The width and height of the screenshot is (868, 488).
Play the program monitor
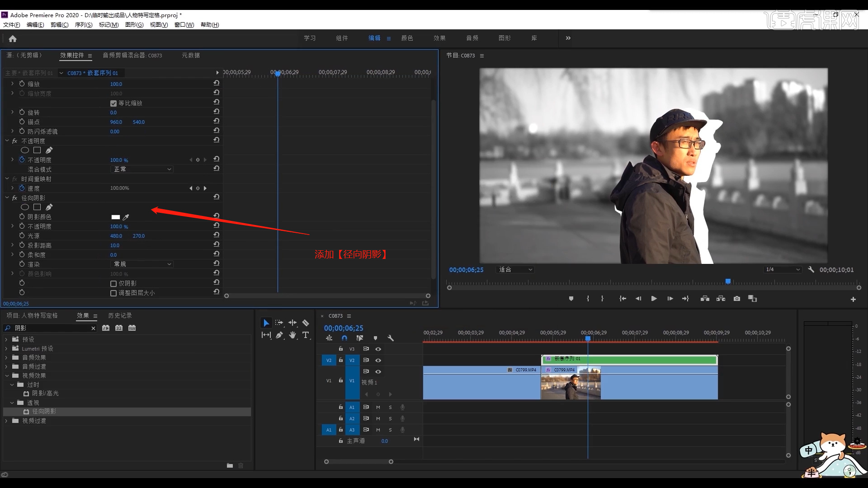point(654,299)
